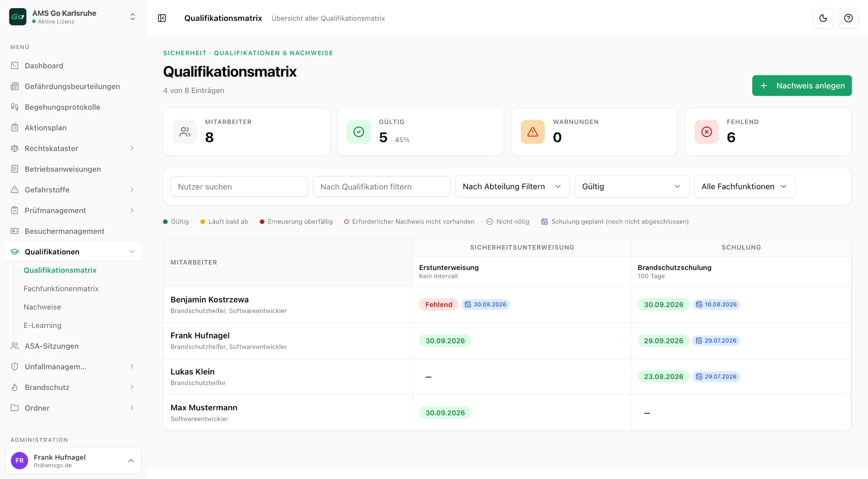This screenshot has height=479, width=868.
Task: Click the Nutzer suchen search field
Action: click(239, 186)
